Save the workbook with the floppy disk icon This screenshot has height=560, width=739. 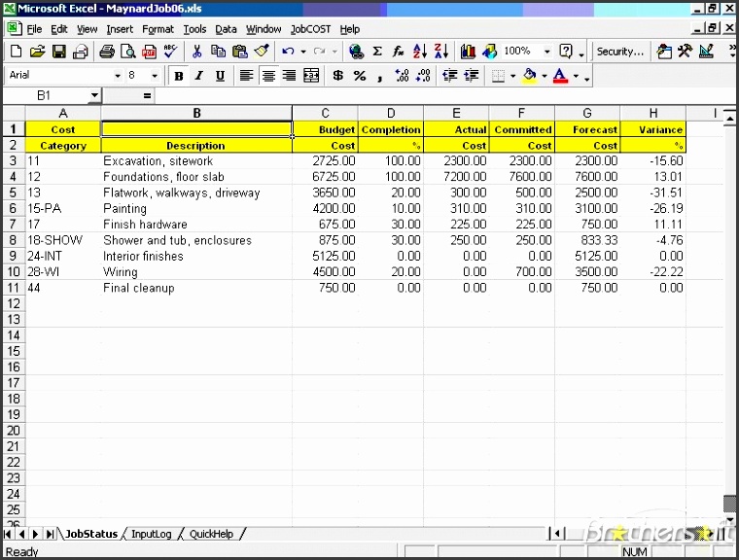pyautogui.click(x=59, y=52)
